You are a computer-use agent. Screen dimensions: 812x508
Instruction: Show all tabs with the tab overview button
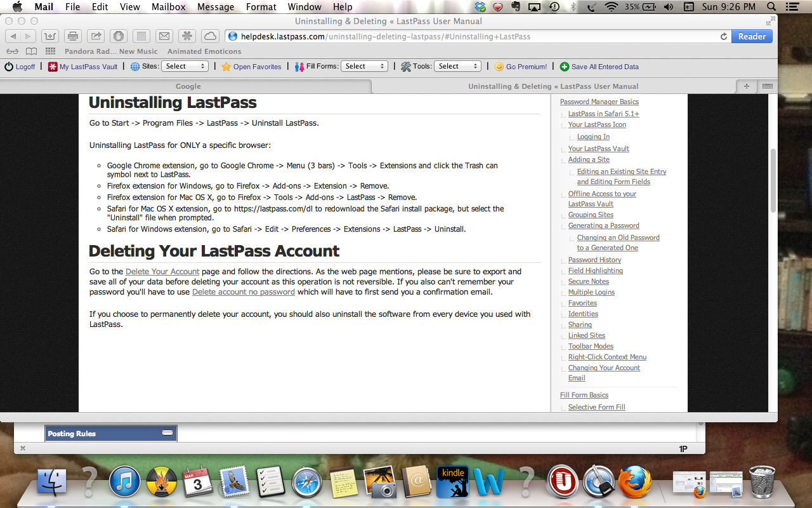(x=767, y=86)
